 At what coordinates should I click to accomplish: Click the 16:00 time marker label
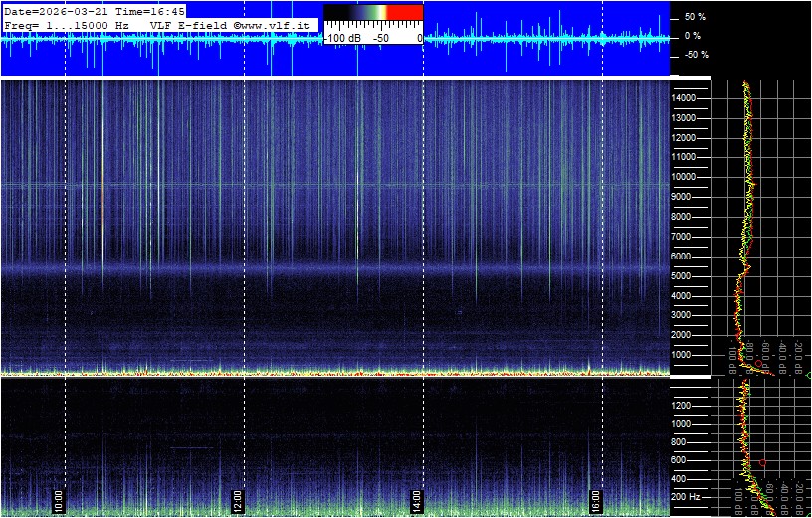point(596,501)
